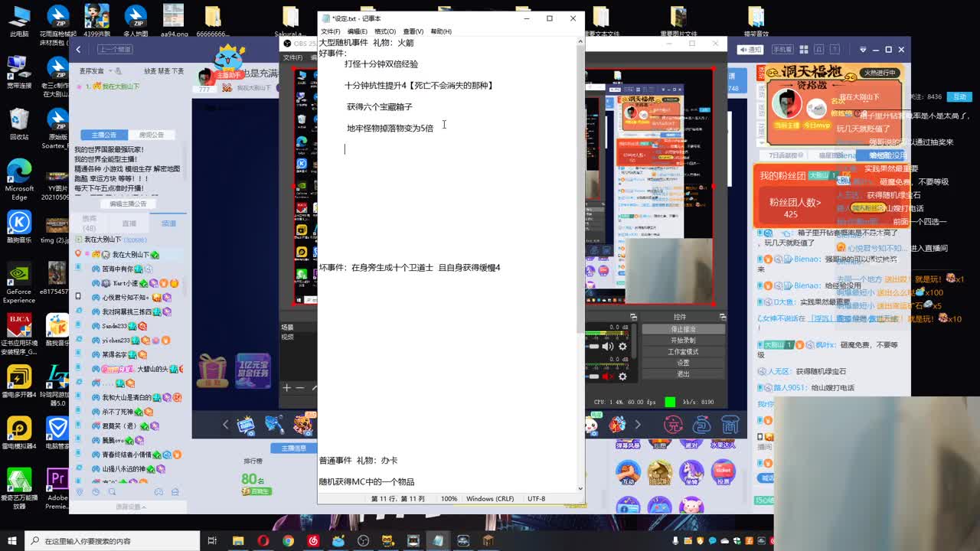Image resolution: width=980 pixels, height=551 pixels.
Task: Expand the 弹幕设置 panel at bottom left
Action: coord(130,507)
